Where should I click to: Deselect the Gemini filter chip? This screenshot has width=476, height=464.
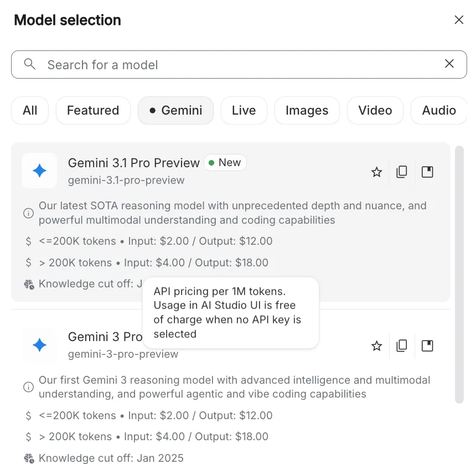(175, 110)
